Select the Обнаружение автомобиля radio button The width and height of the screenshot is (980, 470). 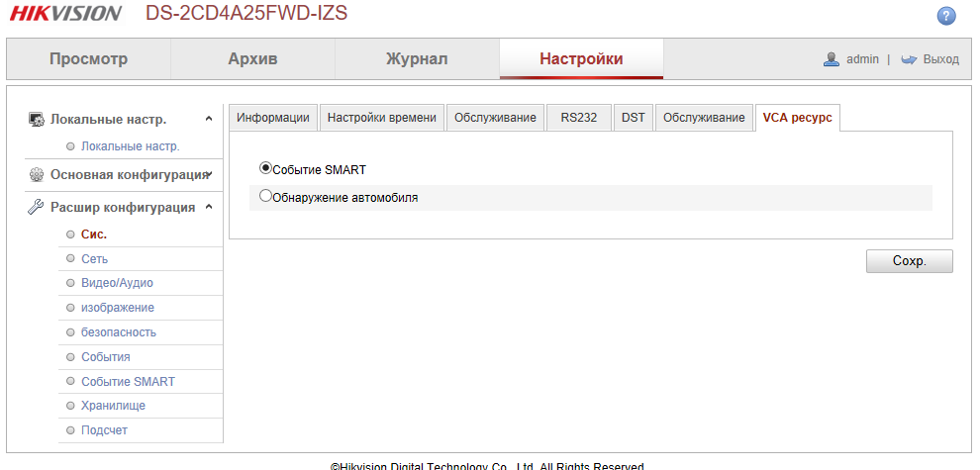click(265, 197)
